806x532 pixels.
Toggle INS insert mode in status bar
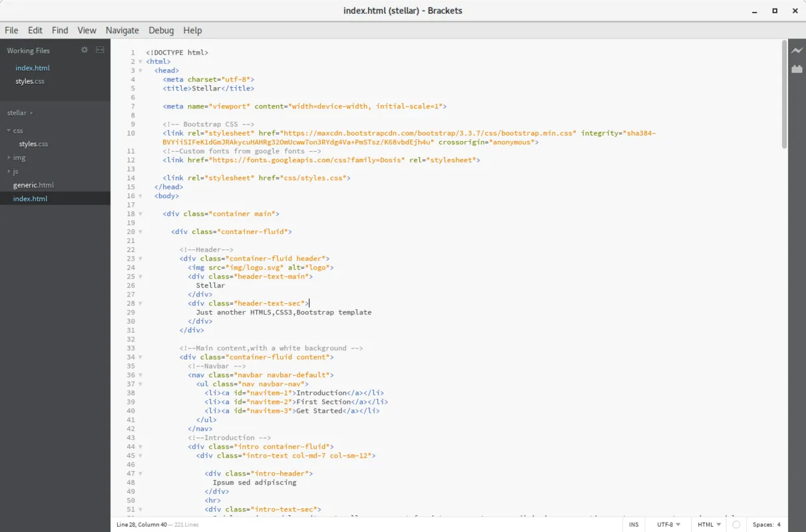(634, 525)
